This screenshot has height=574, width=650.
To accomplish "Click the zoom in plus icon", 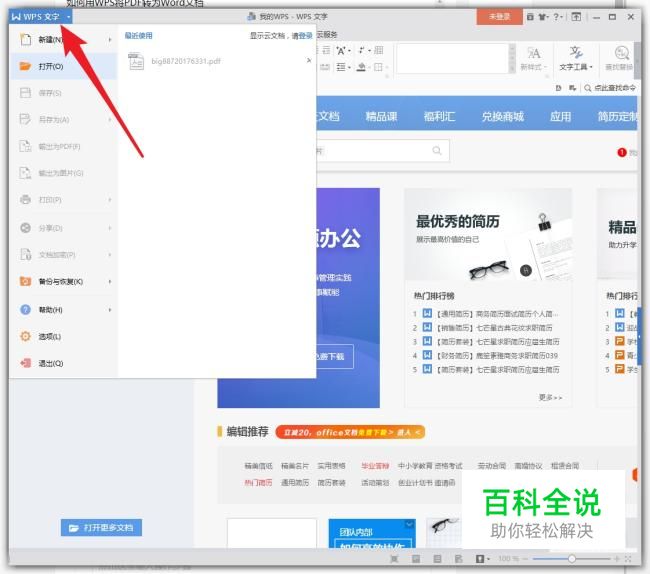I will (617, 559).
